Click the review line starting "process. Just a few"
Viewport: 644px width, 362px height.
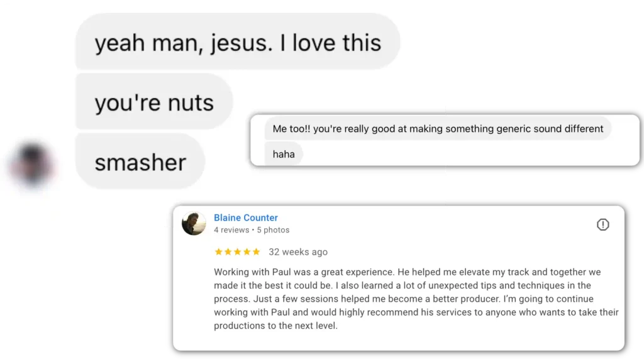pyautogui.click(x=394, y=299)
